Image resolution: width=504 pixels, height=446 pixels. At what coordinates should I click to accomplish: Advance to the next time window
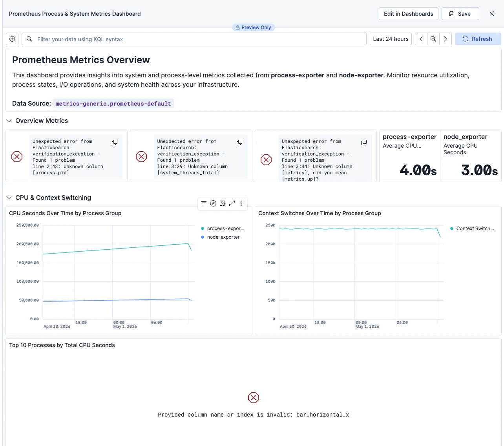pos(446,39)
